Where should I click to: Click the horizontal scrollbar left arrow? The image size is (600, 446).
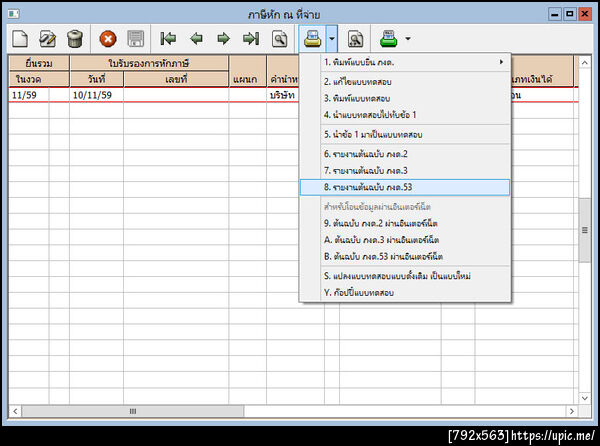click(x=15, y=411)
